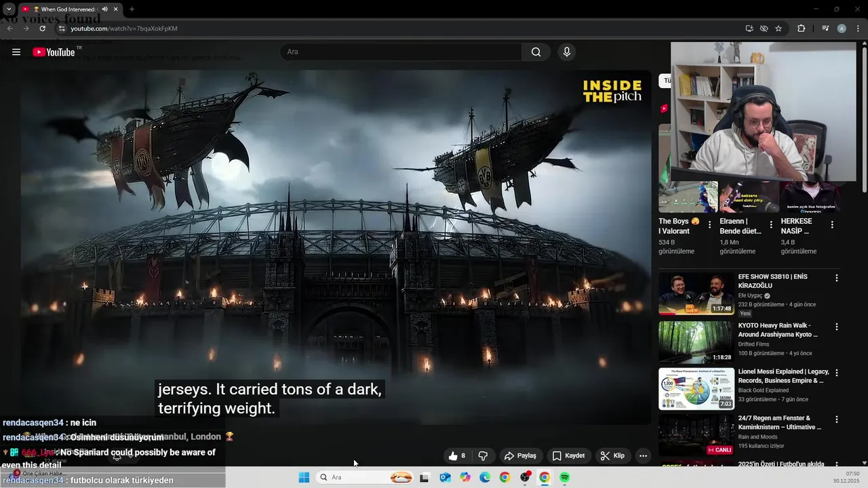868x488 pixels.
Task: Open 'Lionel Messi Explained' video title
Action: [x=783, y=376]
